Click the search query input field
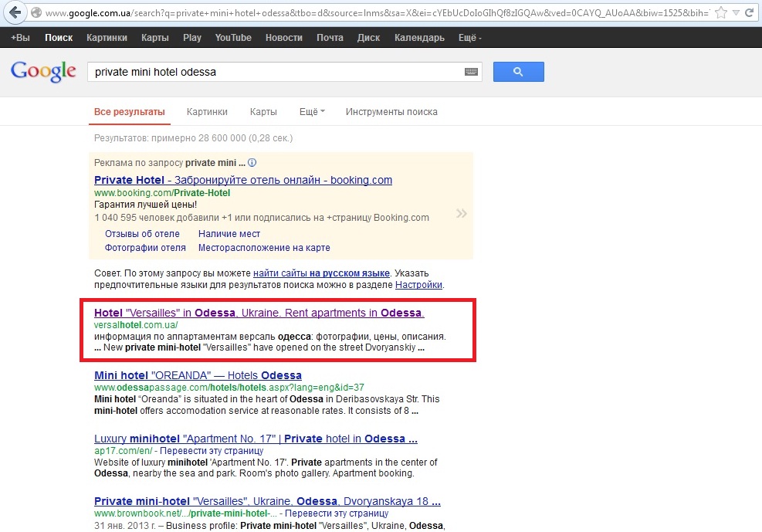 point(274,72)
